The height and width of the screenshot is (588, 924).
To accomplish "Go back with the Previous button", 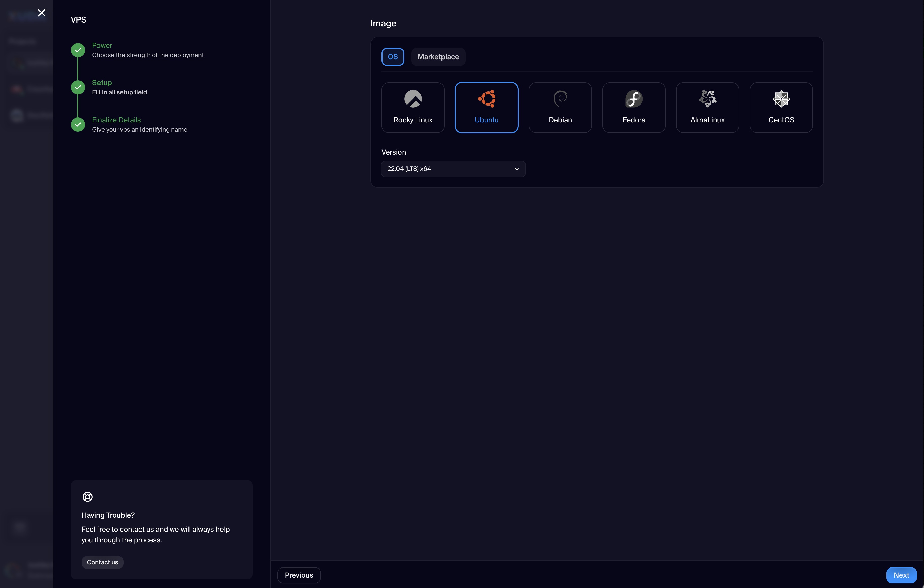I will pos(298,575).
